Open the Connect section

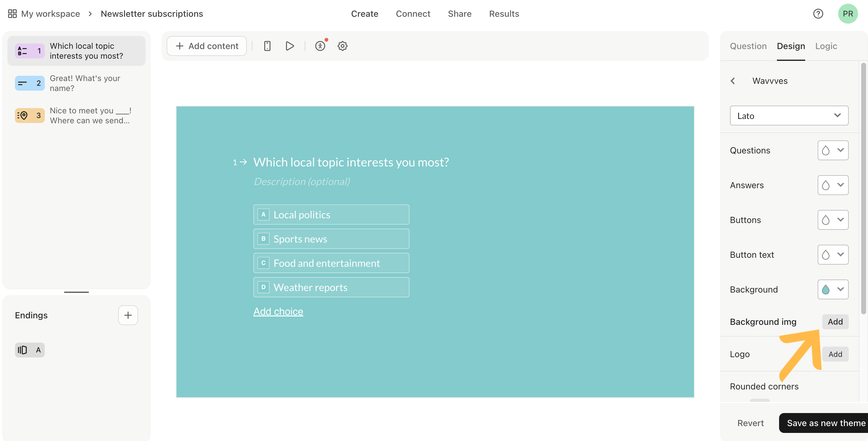[413, 14]
